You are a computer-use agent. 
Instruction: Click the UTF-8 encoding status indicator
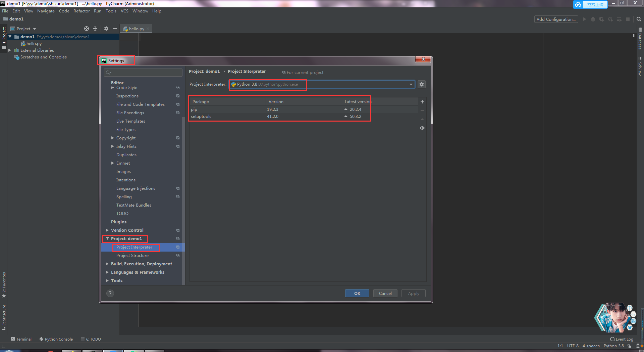[573, 346]
